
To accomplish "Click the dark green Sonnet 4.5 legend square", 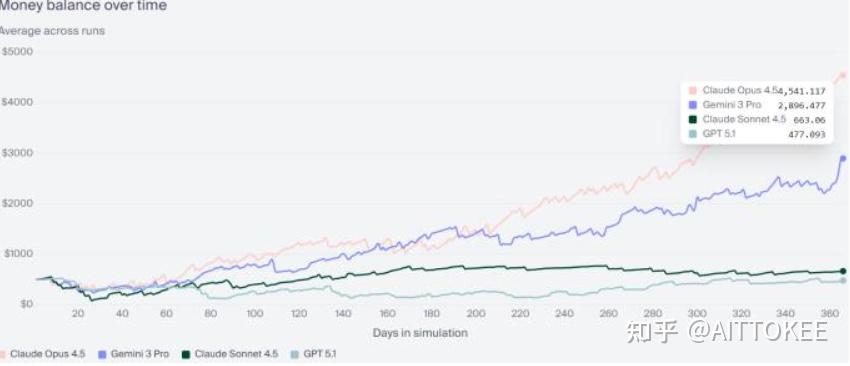I will pos(185,355).
